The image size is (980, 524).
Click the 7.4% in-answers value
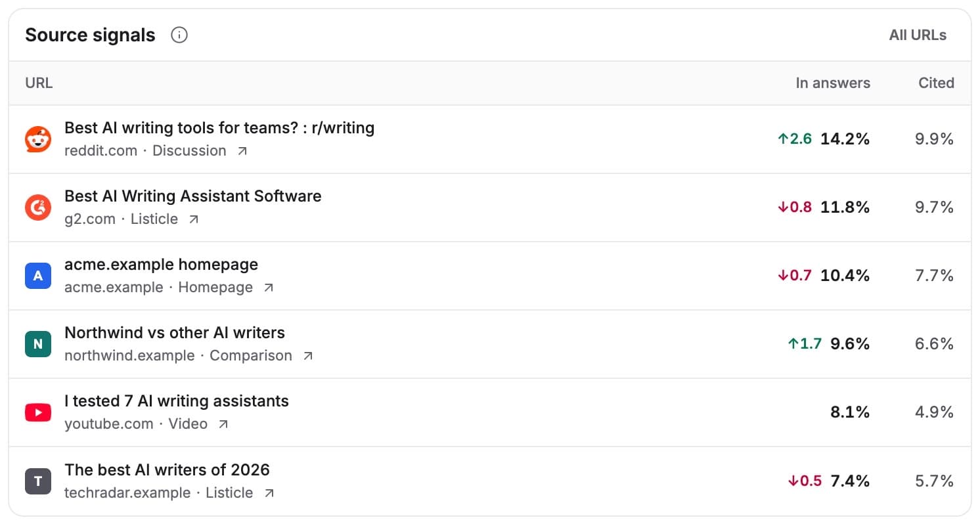pos(850,481)
